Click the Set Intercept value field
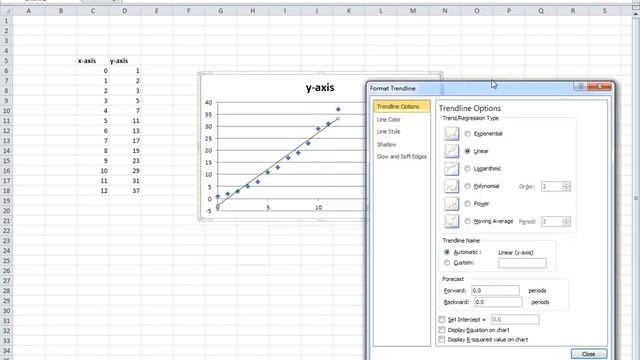Image resolution: width=640 pixels, height=360 pixels. tap(515, 320)
